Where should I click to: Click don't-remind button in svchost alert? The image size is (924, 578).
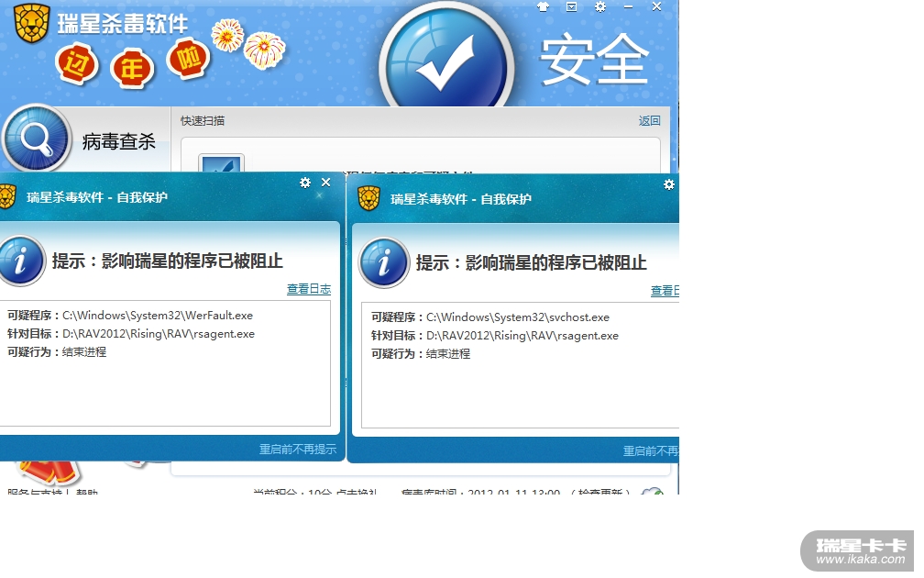(x=651, y=451)
